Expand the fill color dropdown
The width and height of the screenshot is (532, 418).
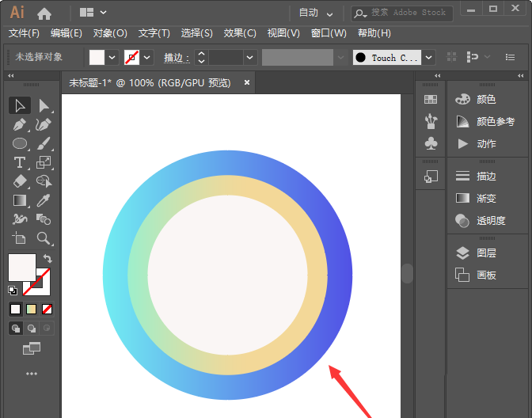(x=112, y=57)
